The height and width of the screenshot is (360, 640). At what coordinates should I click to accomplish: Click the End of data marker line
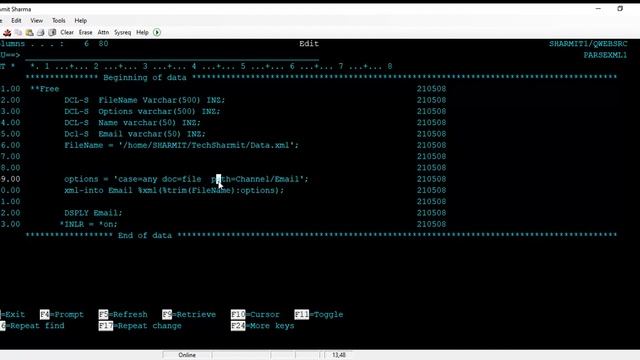tap(321, 236)
